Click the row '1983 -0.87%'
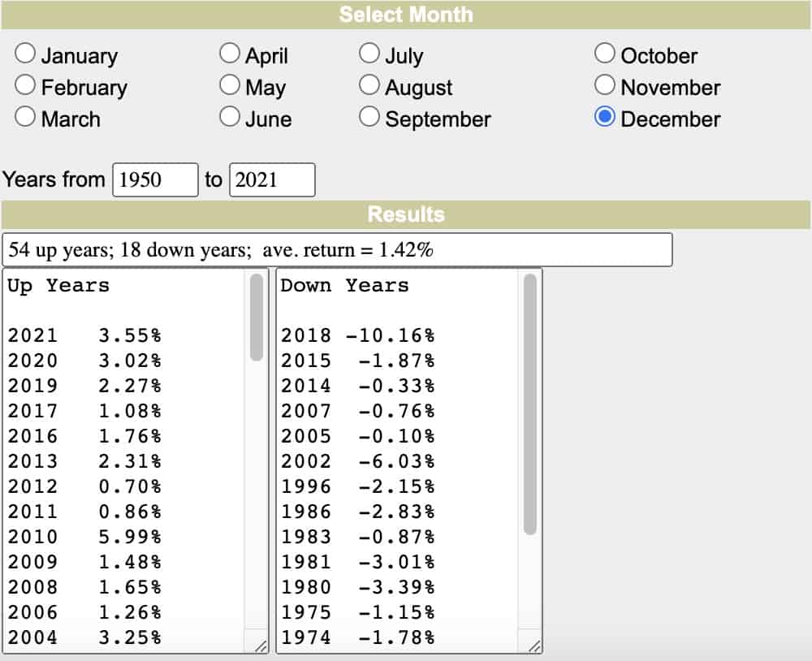Screen dimensions: 812x661 (358, 537)
